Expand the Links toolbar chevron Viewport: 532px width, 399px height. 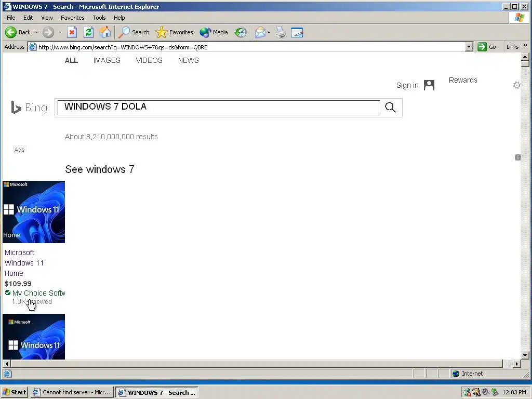(525, 45)
